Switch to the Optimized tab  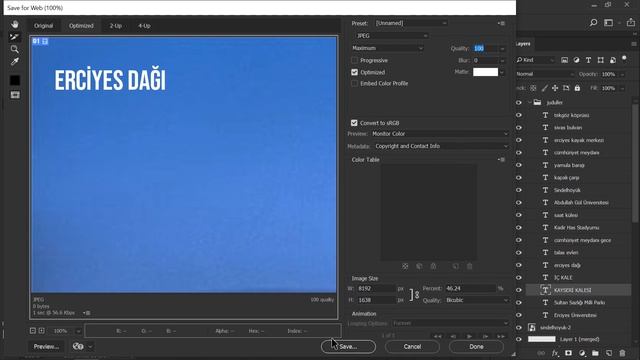pyautogui.click(x=81, y=26)
